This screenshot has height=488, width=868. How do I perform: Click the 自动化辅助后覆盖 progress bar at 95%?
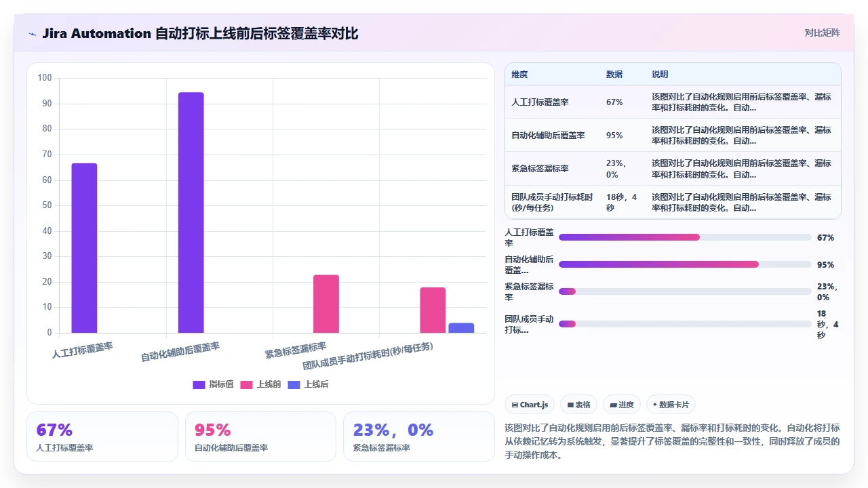pyautogui.click(x=685, y=264)
